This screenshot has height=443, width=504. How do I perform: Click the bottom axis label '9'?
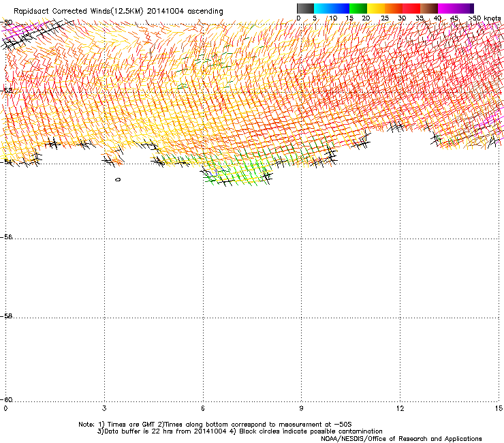point(301,408)
